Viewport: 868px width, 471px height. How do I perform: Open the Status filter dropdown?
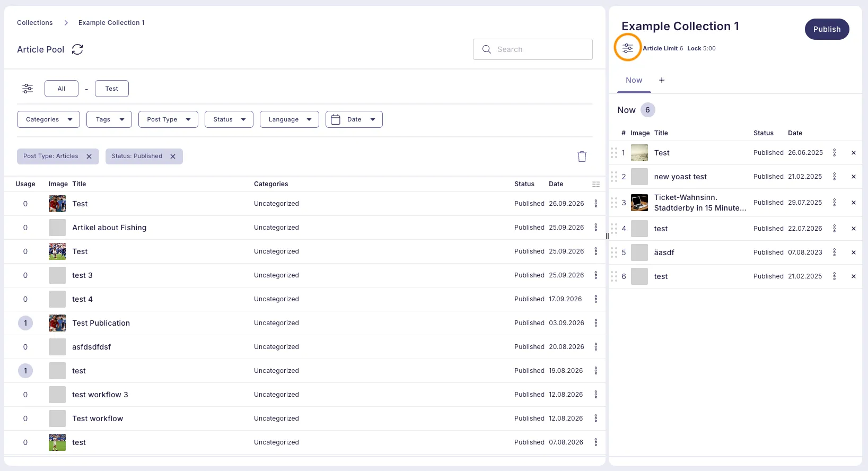229,119
